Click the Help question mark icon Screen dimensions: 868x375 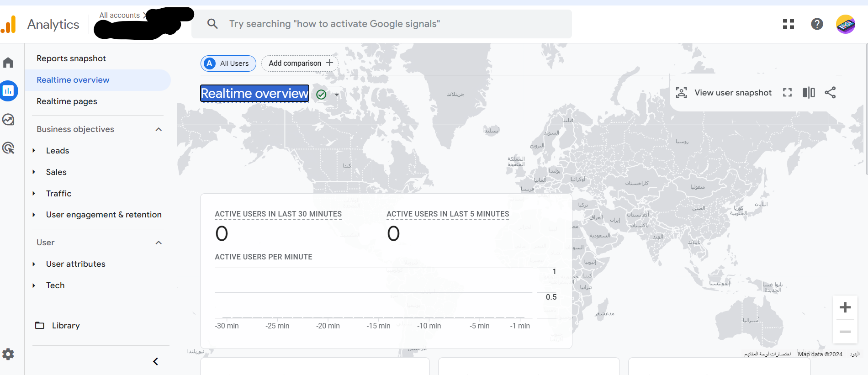[x=817, y=24]
